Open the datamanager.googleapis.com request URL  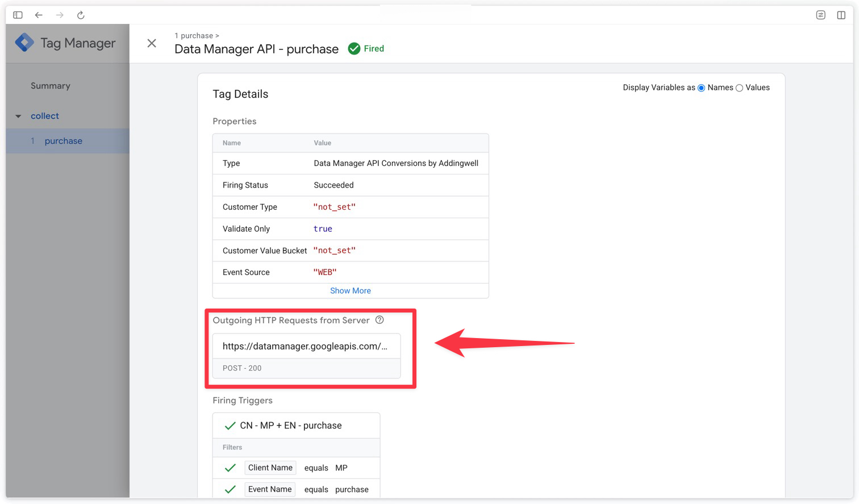pos(305,346)
